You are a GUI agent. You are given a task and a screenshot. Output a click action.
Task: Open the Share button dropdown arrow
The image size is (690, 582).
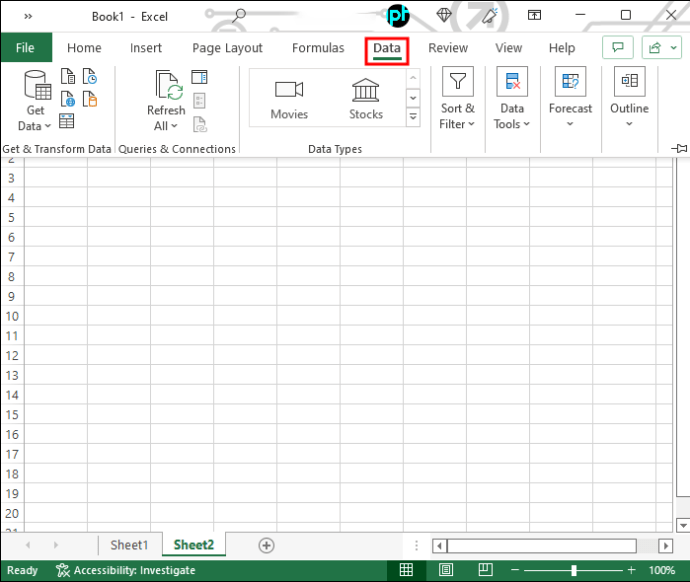pyautogui.click(x=673, y=48)
